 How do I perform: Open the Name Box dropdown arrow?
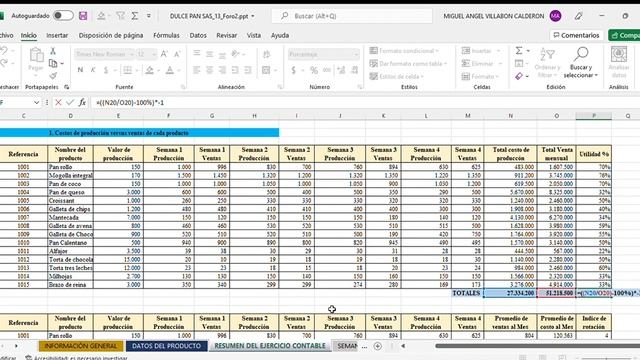click(x=36, y=102)
